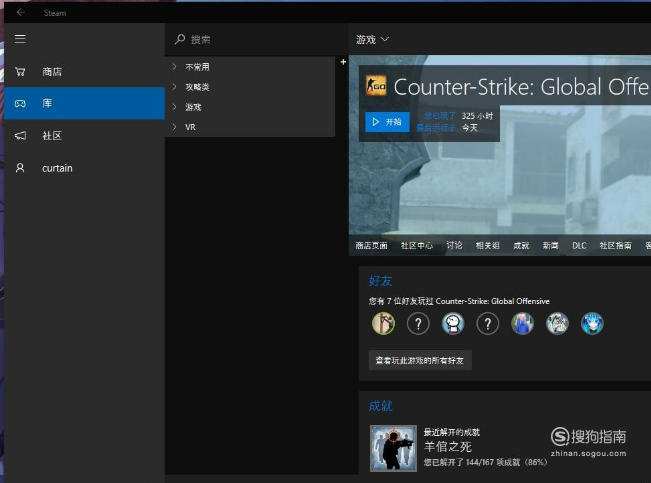Click the 羊倌之死 achievement name
Viewport: 651px width, 483px height.
[448, 447]
